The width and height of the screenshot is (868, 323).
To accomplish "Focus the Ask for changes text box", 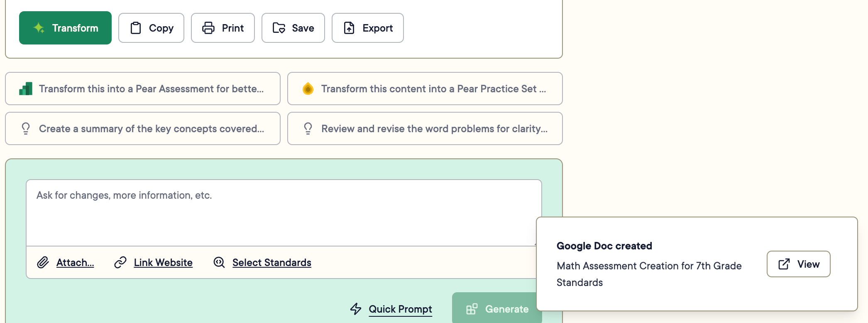I will point(284,213).
